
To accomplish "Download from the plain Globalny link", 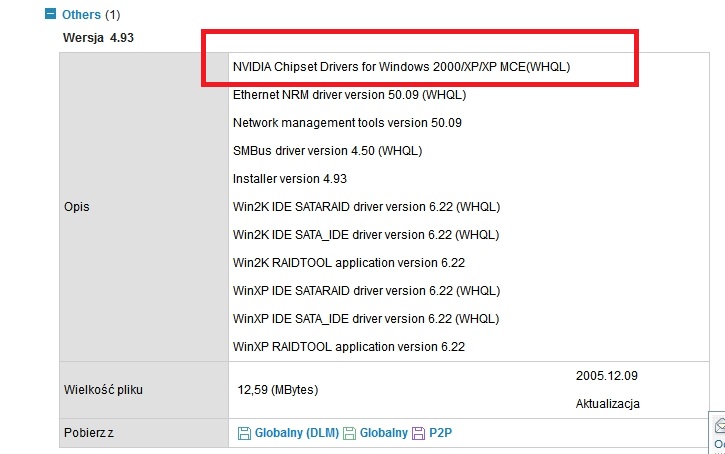I will (384, 433).
